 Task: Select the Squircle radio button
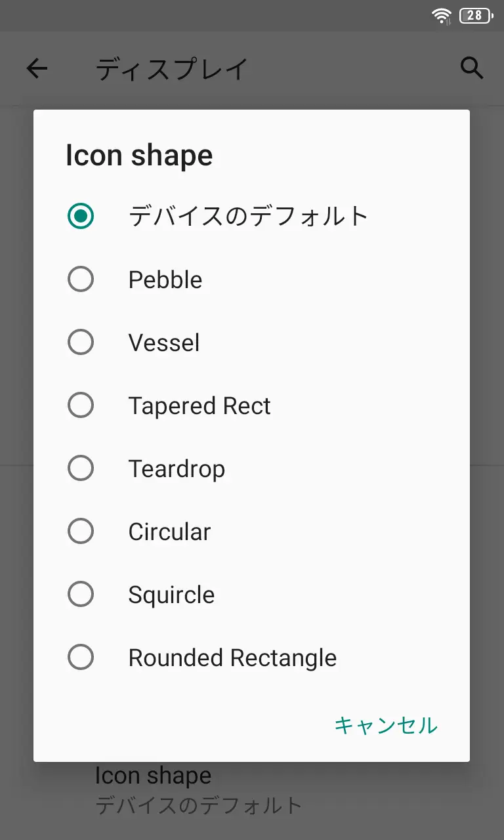tap(81, 595)
